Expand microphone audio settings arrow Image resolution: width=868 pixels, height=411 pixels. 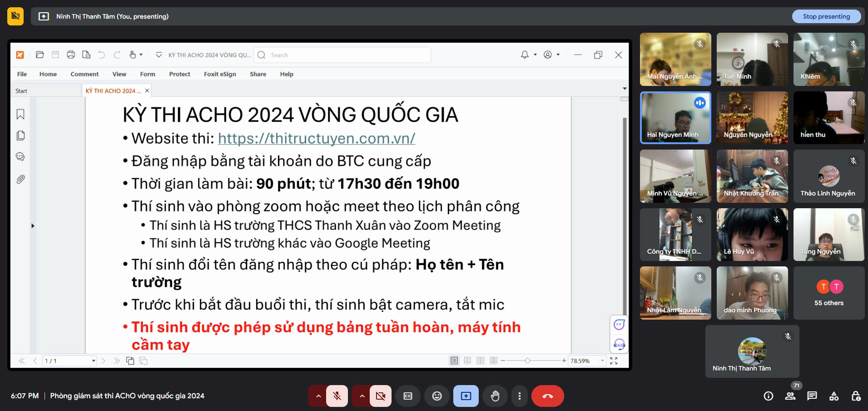[x=318, y=396]
